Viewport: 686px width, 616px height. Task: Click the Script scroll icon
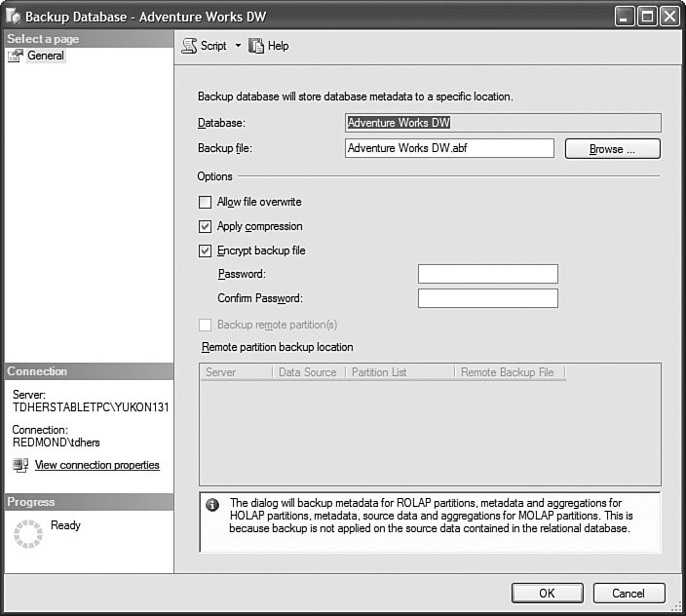189,46
